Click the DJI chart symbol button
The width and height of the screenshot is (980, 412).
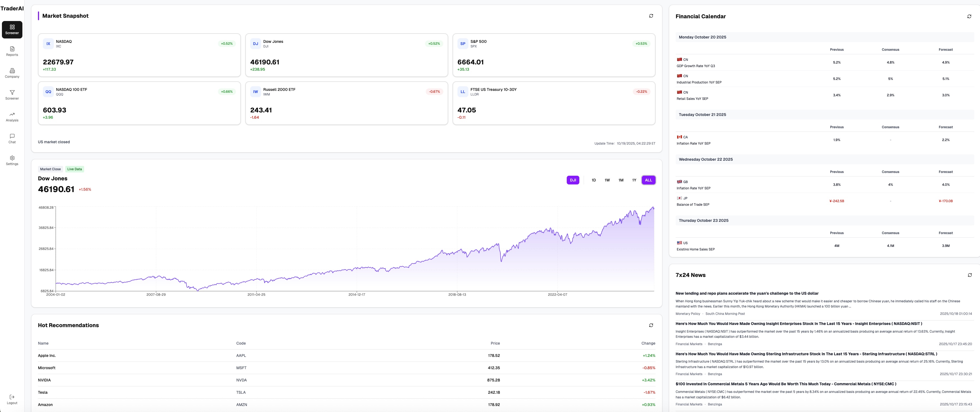(x=573, y=180)
